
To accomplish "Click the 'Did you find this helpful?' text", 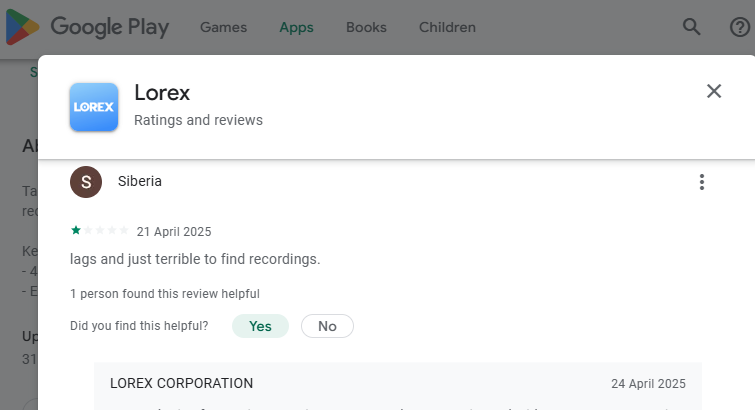I will (x=139, y=326).
